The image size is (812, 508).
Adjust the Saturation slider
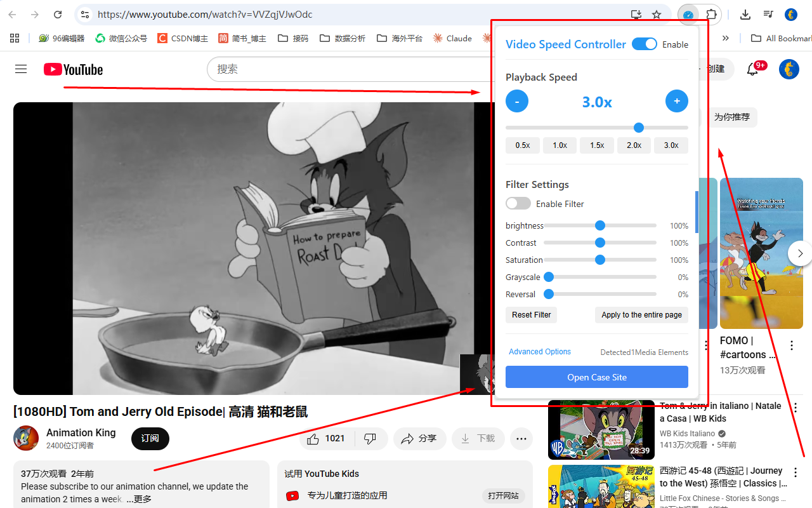600,260
